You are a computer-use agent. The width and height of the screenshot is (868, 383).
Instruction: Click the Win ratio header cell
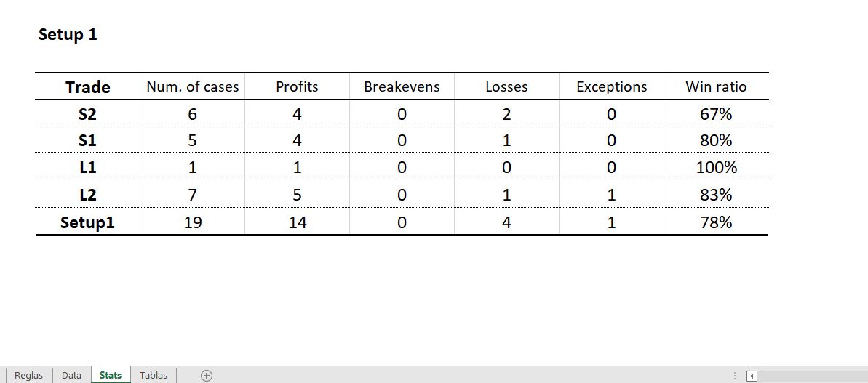(716, 86)
